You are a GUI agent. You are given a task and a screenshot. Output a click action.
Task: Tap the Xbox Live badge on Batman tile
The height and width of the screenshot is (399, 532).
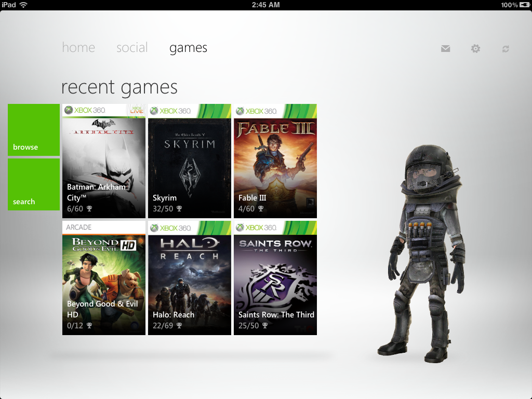(x=137, y=110)
